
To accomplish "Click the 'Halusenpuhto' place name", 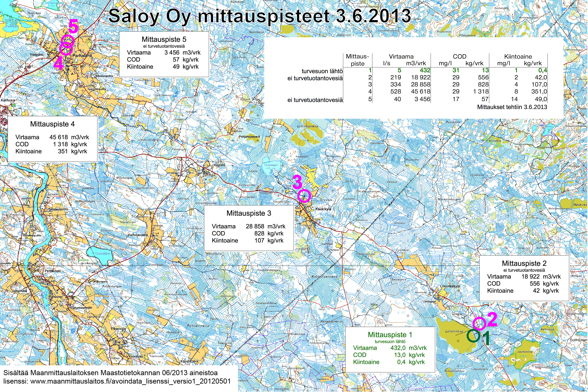I will click(x=58, y=209).
